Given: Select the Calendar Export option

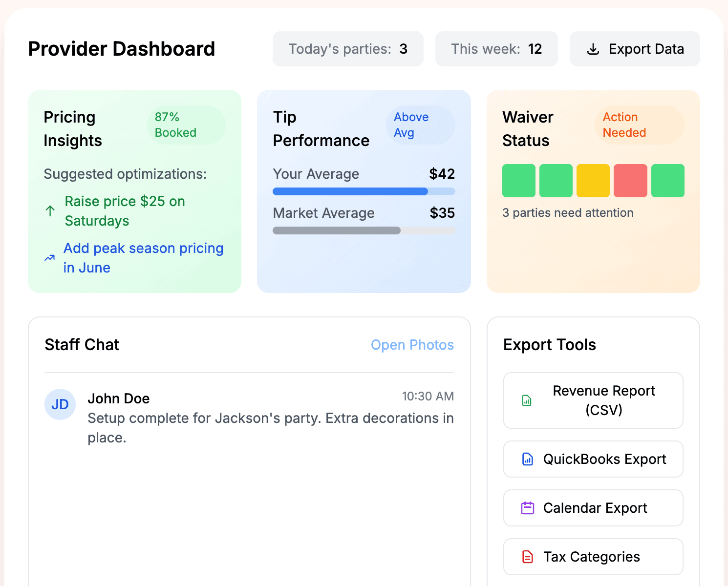Looking at the screenshot, I should pos(595,508).
